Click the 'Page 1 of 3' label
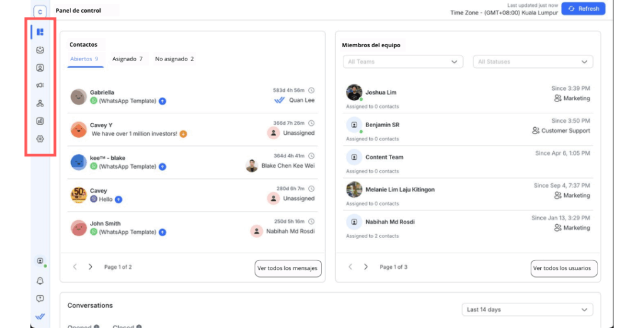Image resolution: width=644 pixels, height=328 pixels. (x=394, y=267)
